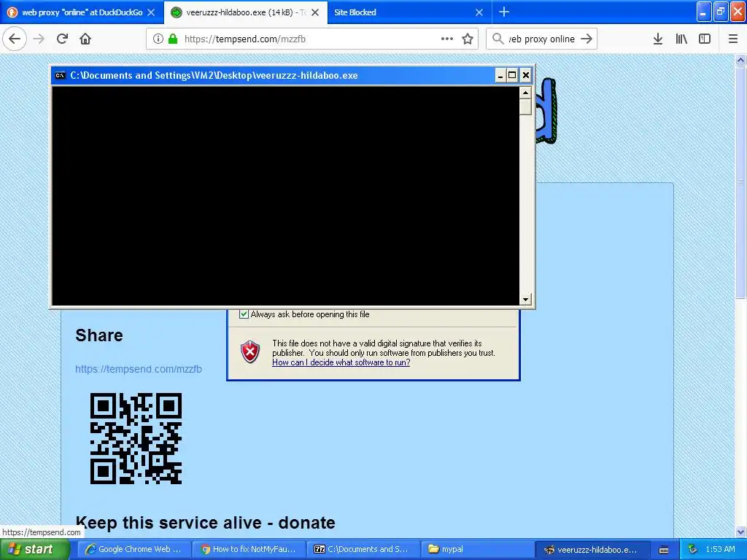This screenshot has height=560, width=747.
Task: Close the DuckDuckGo web proxy tab
Action: tap(151, 12)
